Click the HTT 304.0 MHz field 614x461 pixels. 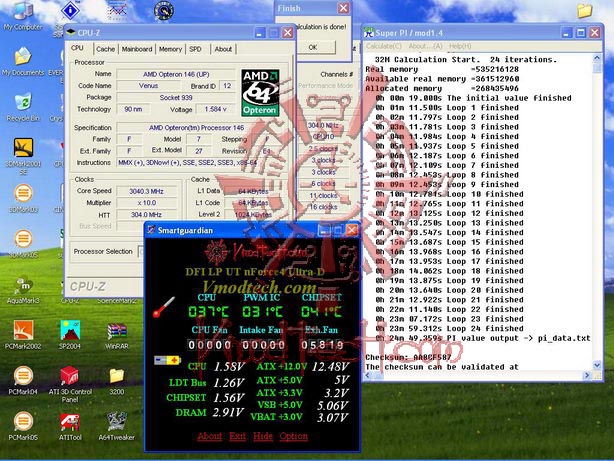pos(146,215)
